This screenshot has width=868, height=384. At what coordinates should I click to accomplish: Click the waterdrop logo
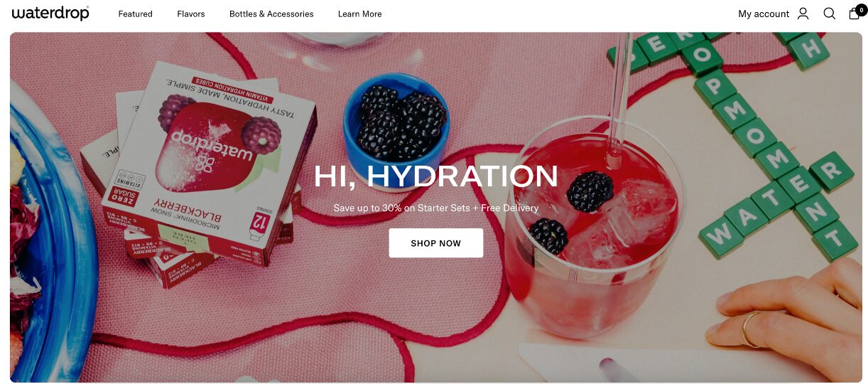click(x=50, y=14)
